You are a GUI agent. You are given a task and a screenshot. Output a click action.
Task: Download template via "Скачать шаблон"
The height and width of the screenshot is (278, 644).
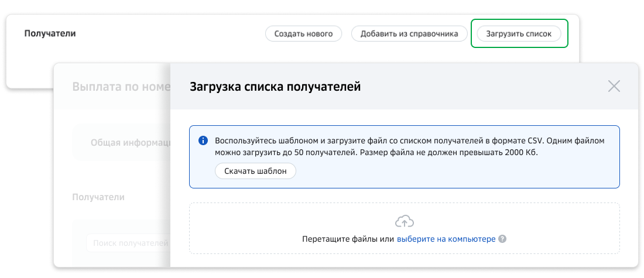click(255, 171)
